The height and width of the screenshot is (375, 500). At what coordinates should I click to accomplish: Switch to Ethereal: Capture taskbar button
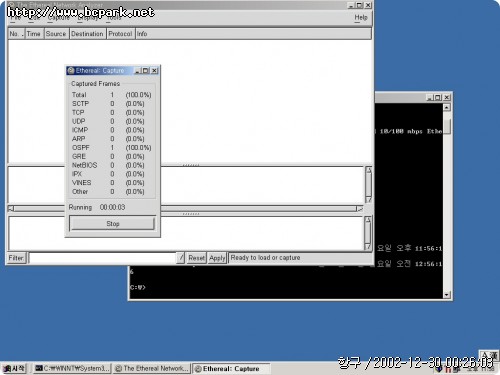231,368
